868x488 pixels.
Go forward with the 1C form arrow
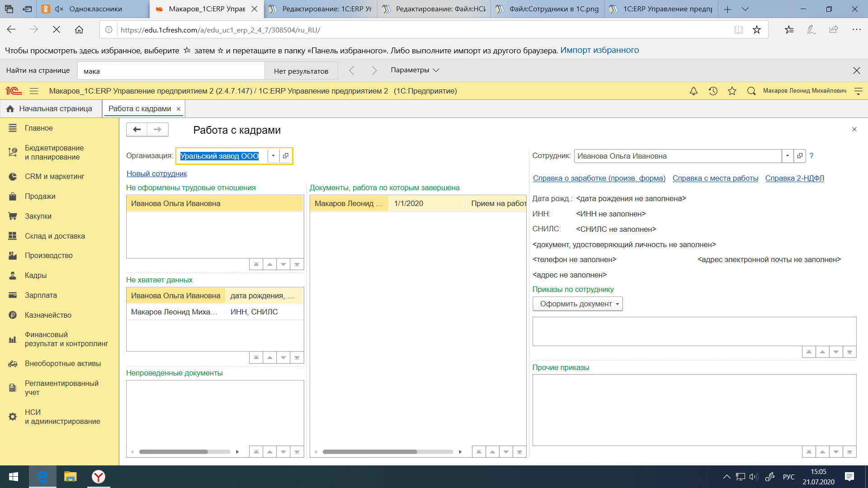click(x=157, y=130)
